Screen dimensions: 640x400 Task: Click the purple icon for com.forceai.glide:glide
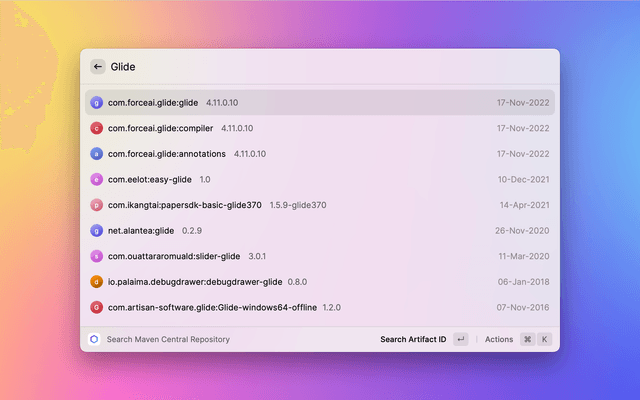(97, 102)
